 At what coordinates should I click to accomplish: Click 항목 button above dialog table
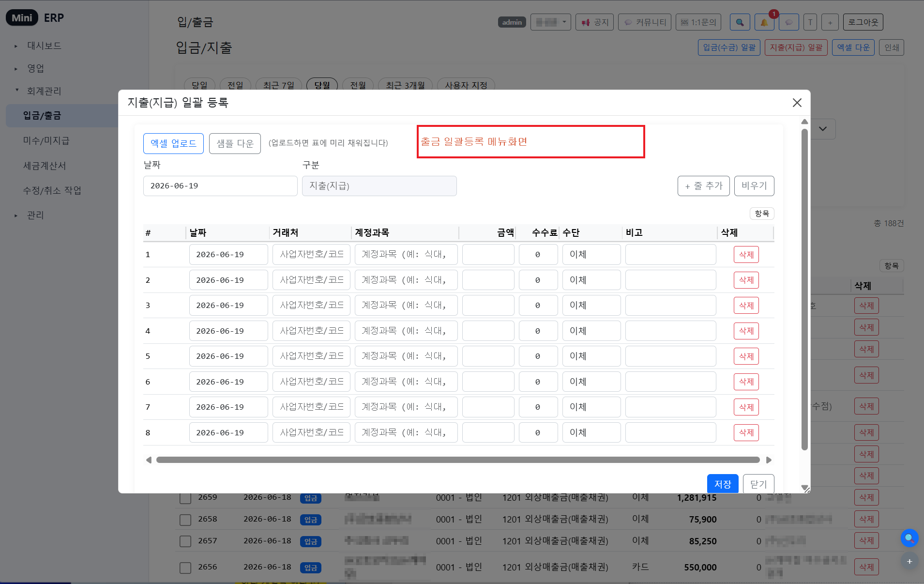click(762, 214)
